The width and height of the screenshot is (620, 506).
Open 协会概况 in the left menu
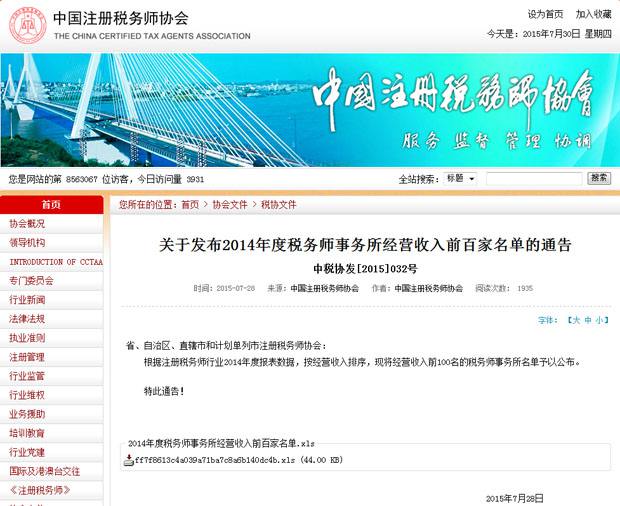[x=28, y=224]
